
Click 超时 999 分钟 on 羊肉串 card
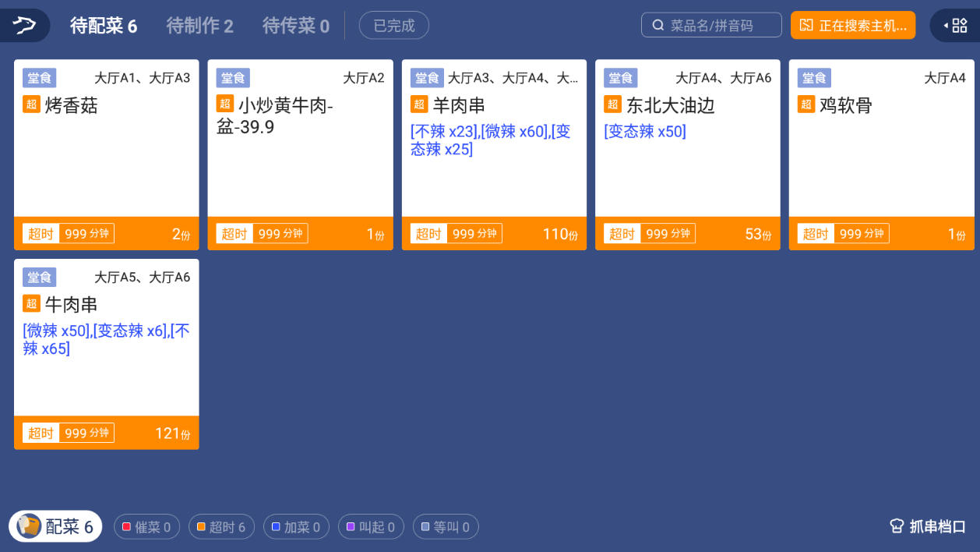tap(457, 234)
